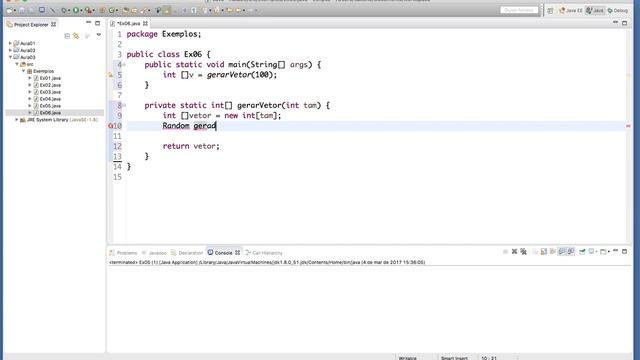Open the Open Console dropdown

tap(609, 251)
